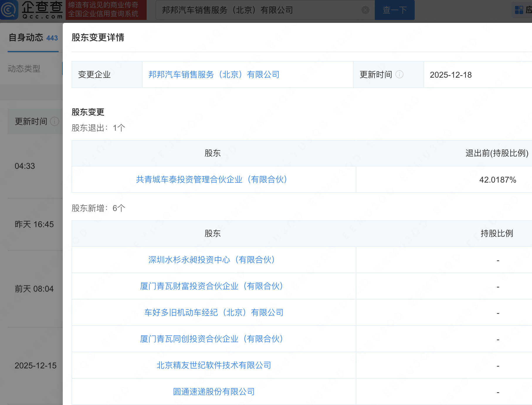Open 圆通速递股份有限公司 link

pos(214,392)
